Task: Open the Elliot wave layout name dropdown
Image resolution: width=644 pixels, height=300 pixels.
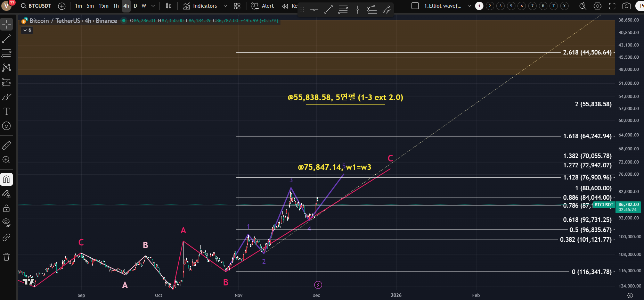Action: click(469, 6)
